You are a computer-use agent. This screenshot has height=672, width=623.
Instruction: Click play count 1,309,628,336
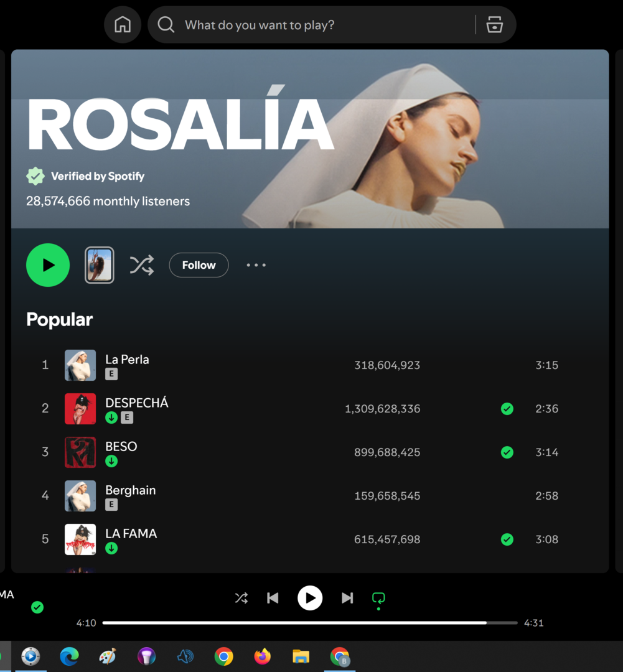click(x=383, y=409)
